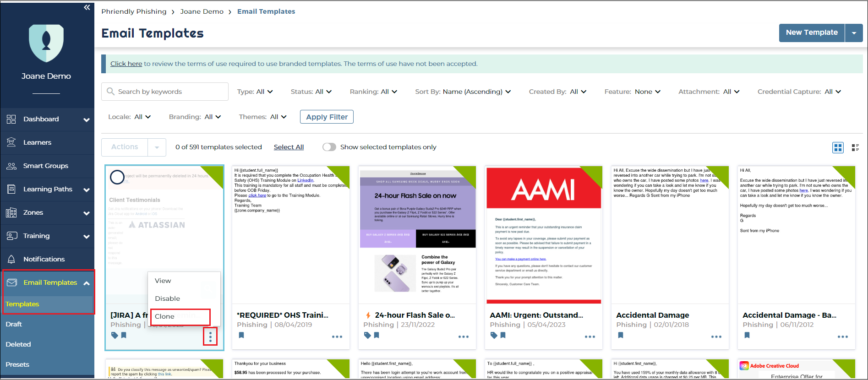Click tag icon on JIRA template
868x380 pixels.
pyautogui.click(x=115, y=335)
